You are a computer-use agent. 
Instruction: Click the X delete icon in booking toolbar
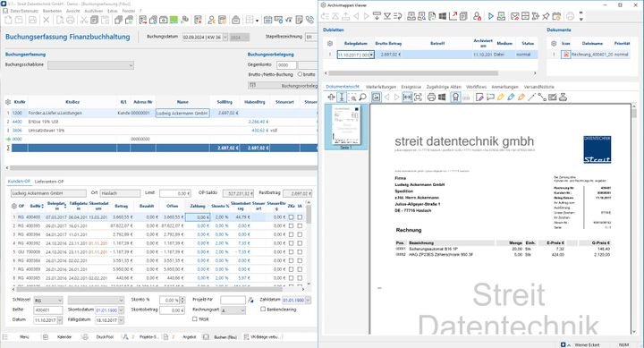click(46, 20)
